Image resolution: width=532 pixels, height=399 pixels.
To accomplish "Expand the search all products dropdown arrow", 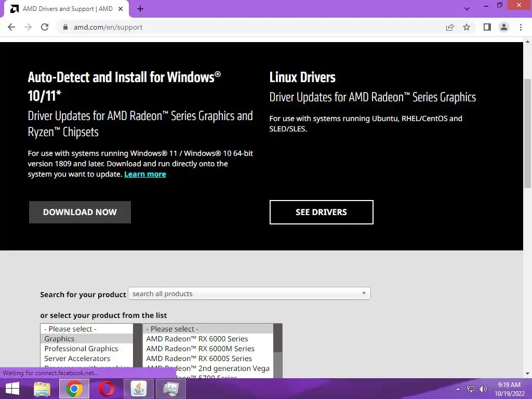I will tap(364, 293).
